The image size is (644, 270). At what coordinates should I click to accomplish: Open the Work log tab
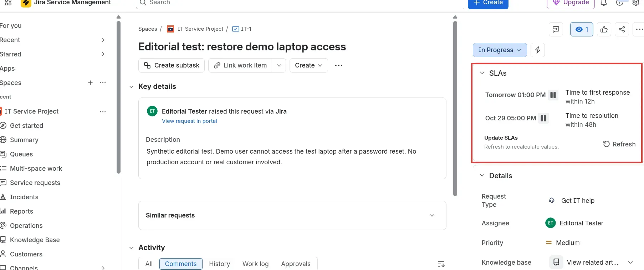point(256,264)
